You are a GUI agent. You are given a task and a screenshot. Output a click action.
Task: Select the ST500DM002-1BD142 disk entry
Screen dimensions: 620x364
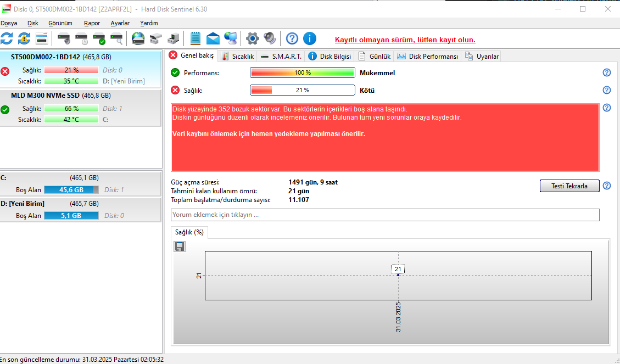pos(81,69)
